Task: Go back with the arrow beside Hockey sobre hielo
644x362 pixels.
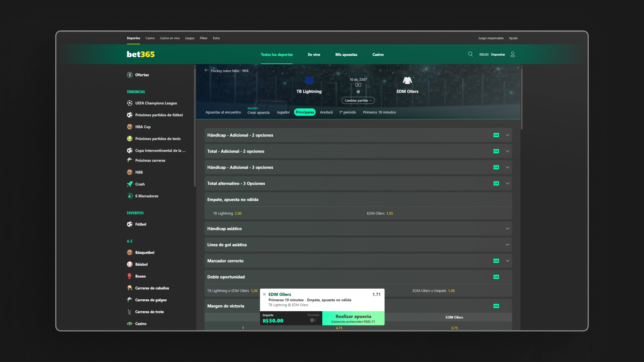Action: [x=206, y=70]
